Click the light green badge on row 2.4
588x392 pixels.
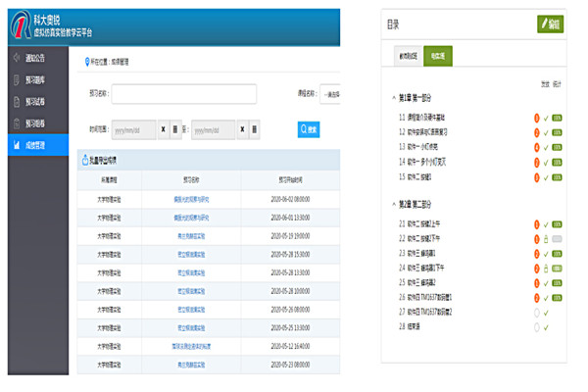[557, 269]
